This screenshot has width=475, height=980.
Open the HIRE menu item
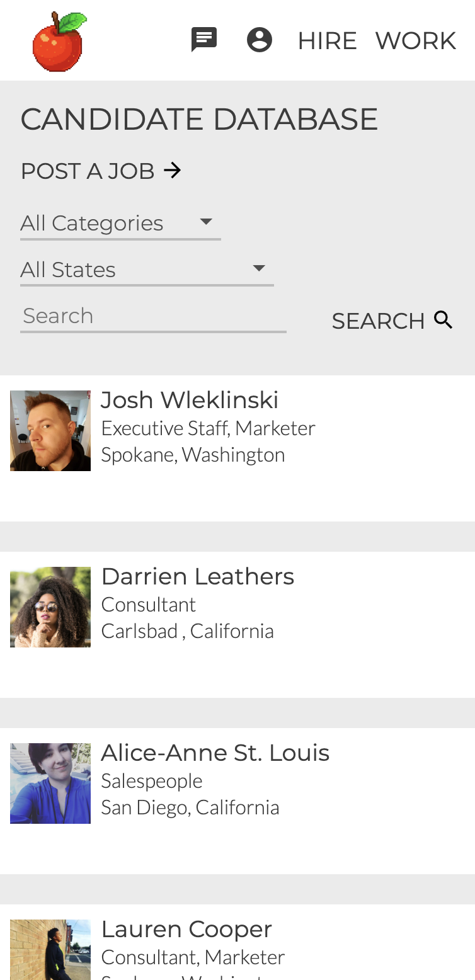pyautogui.click(x=327, y=41)
